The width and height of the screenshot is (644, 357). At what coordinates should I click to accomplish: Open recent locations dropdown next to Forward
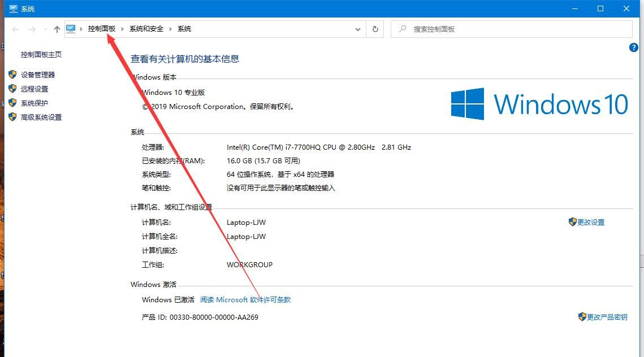pos(45,29)
